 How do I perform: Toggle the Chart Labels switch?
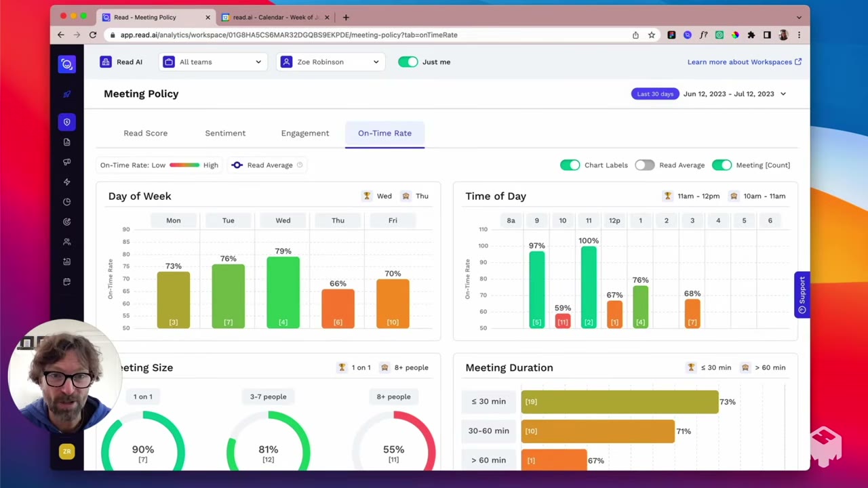pyautogui.click(x=570, y=165)
